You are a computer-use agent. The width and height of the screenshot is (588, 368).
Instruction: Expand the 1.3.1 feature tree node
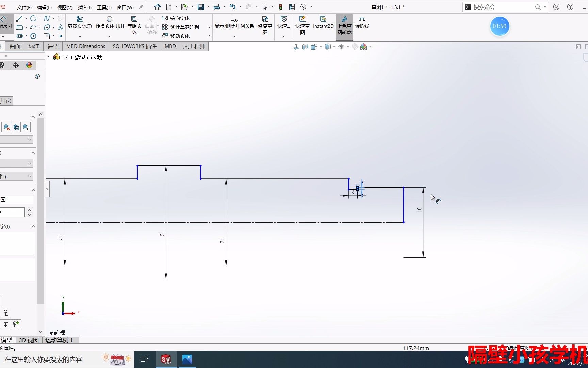click(x=48, y=57)
